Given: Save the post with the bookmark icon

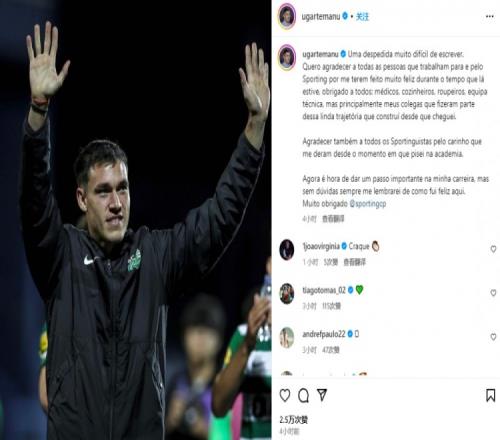Looking at the screenshot, I should coord(490,396).
